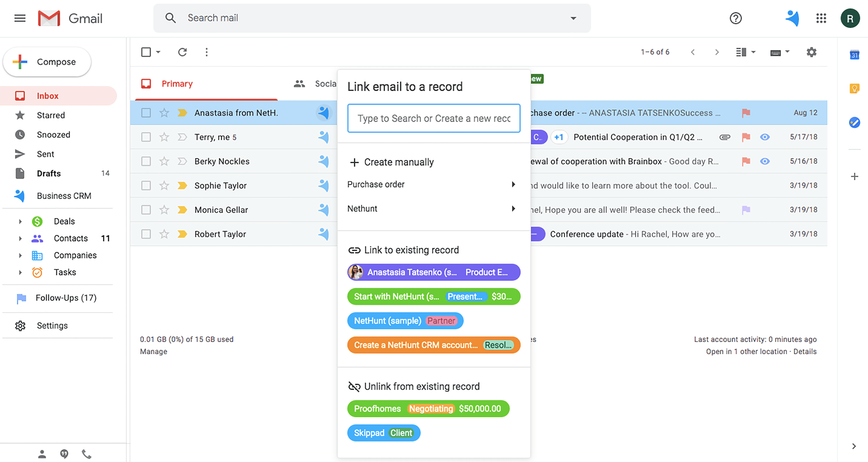The width and height of the screenshot is (868, 462).
Task: Star the Sophie Taylor email
Action: click(x=164, y=185)
